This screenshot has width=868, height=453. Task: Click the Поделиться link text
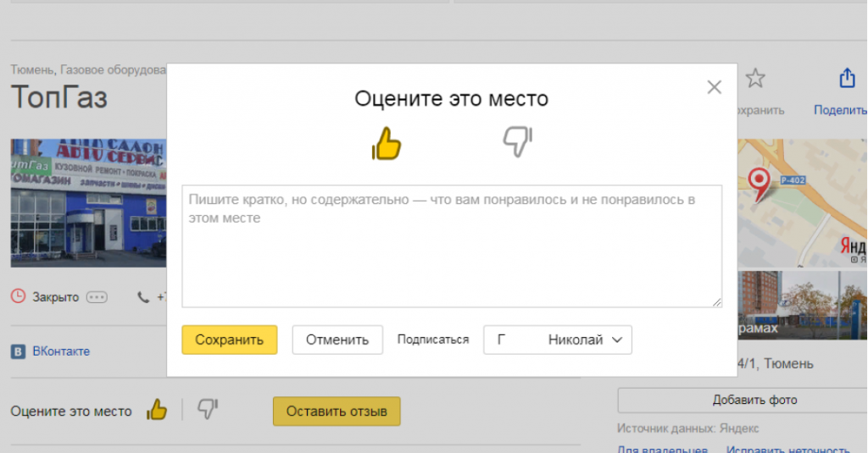click(840, 110)
